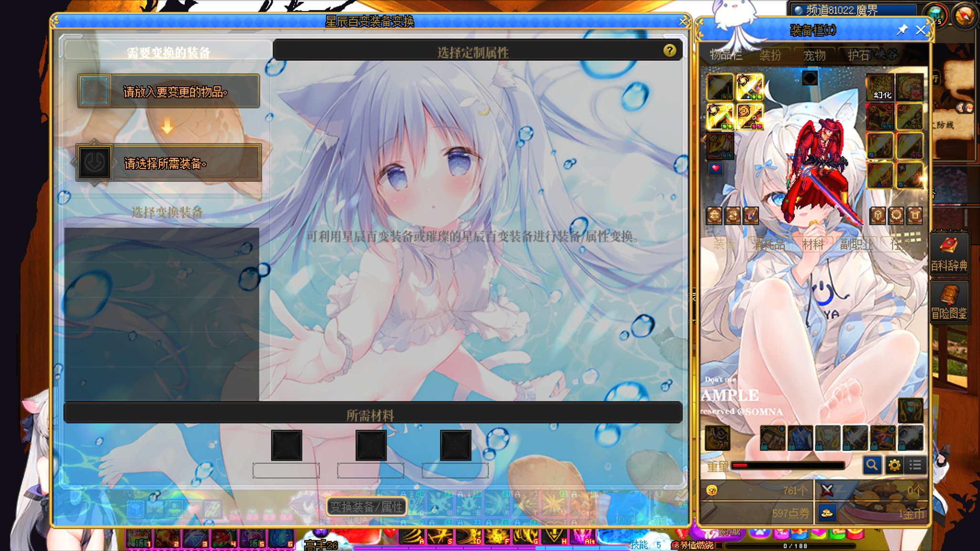980x551 pixels.
Task: Click the shirt outfit icon beside the character
Action: tap(915, 216)
